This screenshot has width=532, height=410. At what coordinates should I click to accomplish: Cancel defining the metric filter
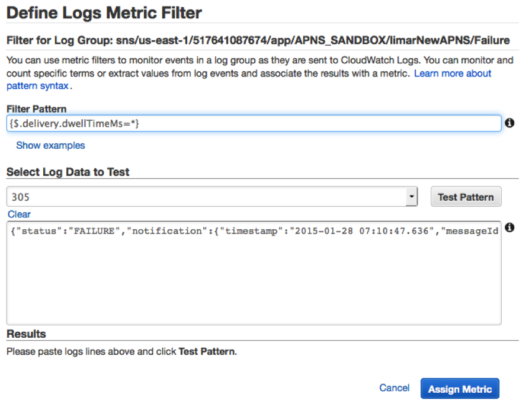[394, 388]
